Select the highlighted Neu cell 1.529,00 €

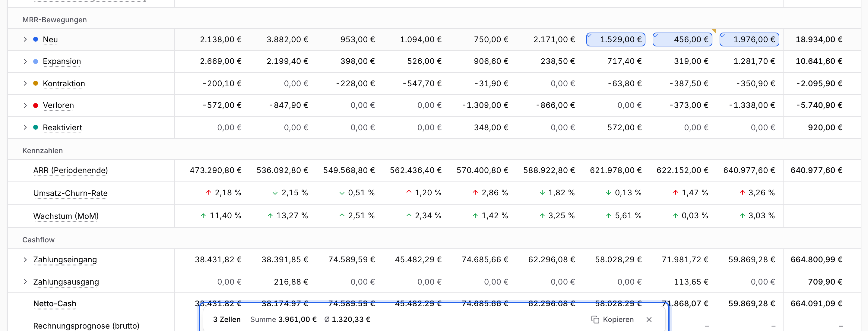tap(616, 39)
